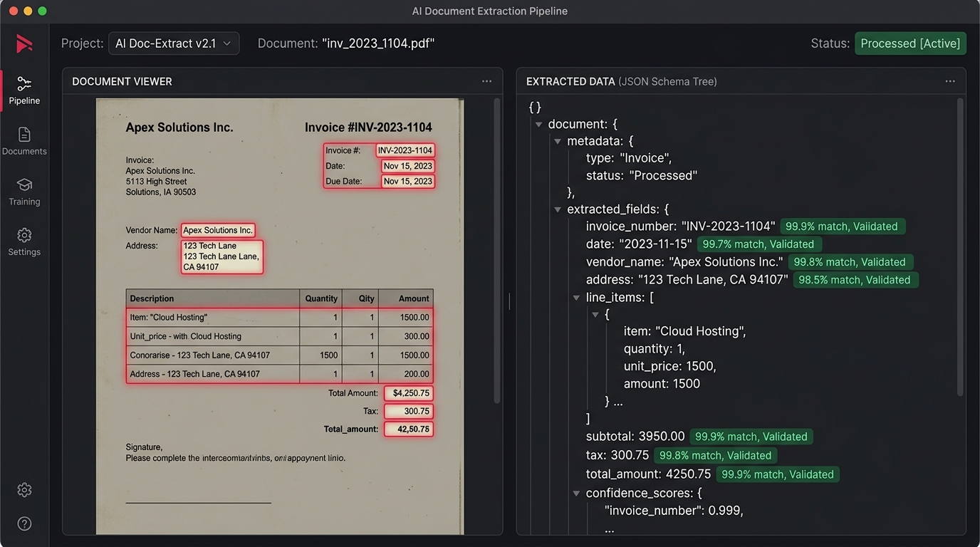Click the tax 99.8% match badge
This screenshot has width=980, height=547.
[716, 455]
